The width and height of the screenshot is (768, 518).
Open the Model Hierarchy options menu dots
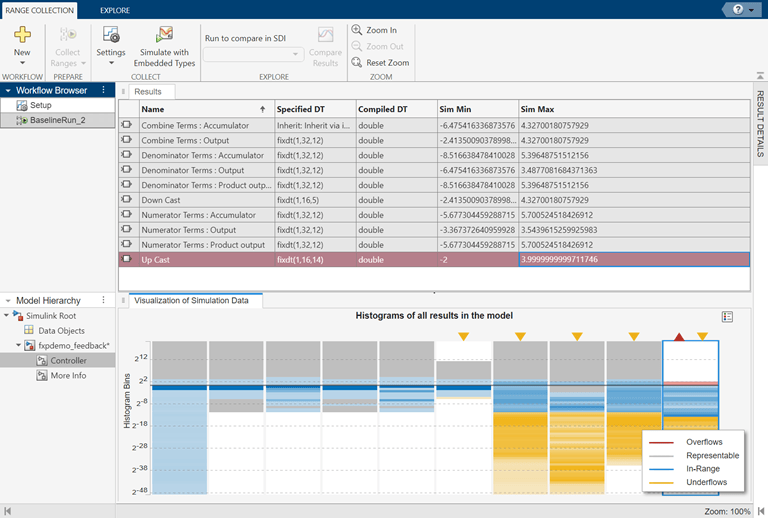click(103, 300)
